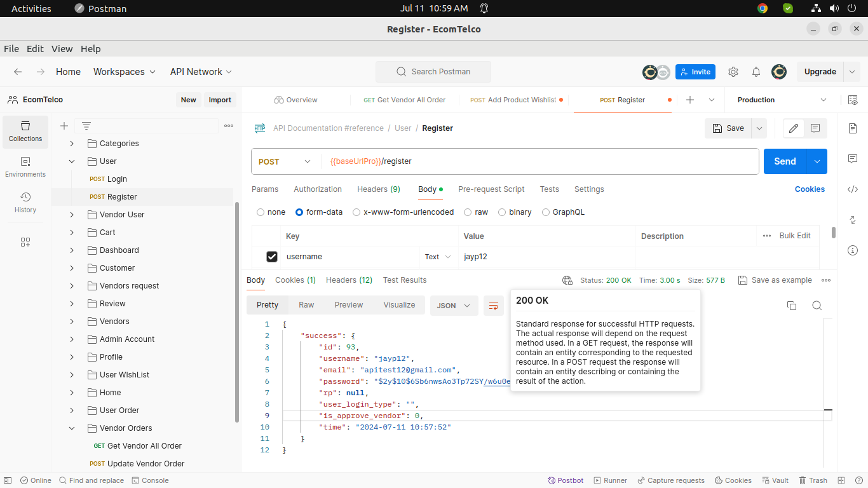Switch to the Params tab
Screen dimensions: 868x488
[x=265, y=189]
